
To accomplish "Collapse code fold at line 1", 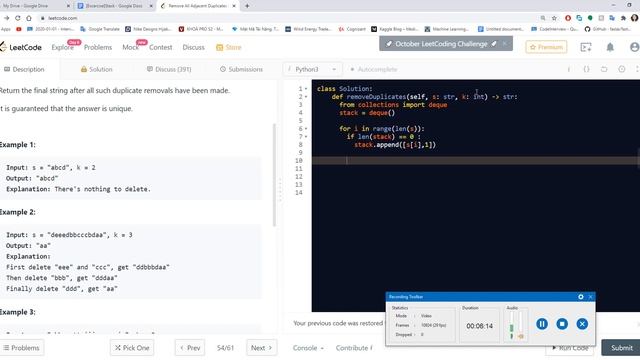I will tap(306, 89).
